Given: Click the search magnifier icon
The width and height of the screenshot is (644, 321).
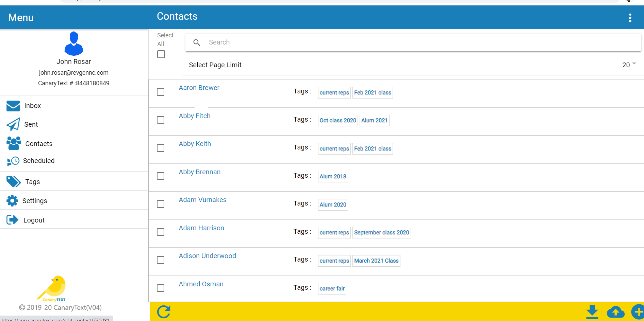Looking at the screenshot, I should pos(197,42).
